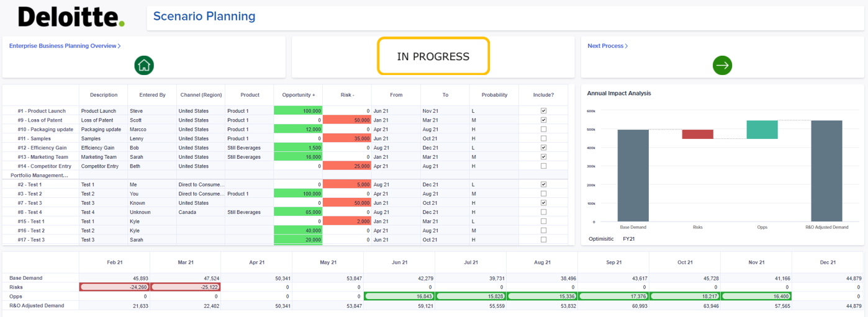
Task: Click the Deloitte logo
Action: pyautogui.click(x=71, y=17)
